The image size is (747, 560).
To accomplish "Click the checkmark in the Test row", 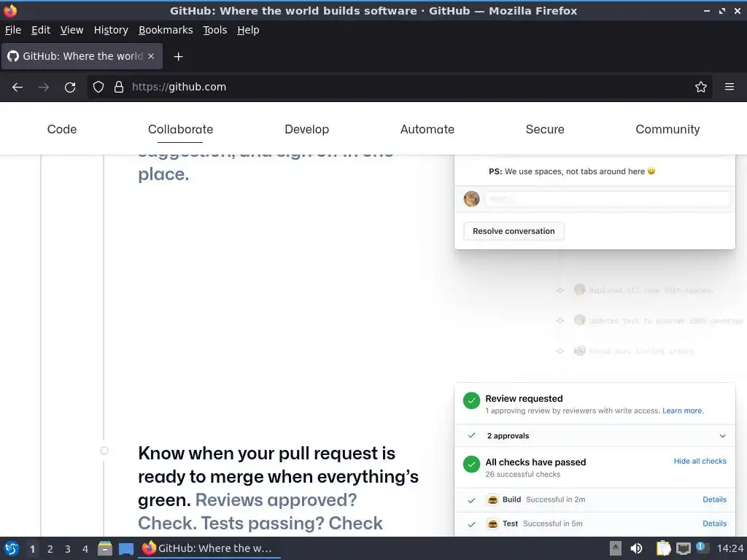I will (472, 524).
